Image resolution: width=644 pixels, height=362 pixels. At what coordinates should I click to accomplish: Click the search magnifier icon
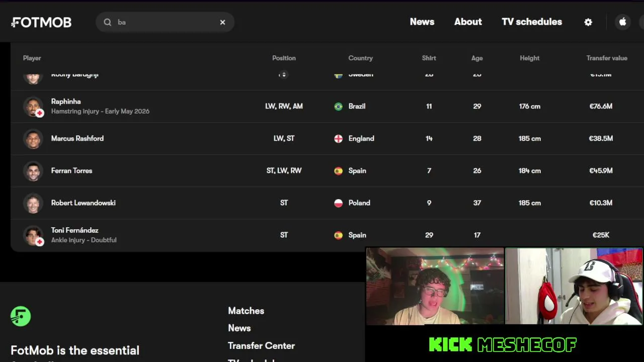coord(108,22)
